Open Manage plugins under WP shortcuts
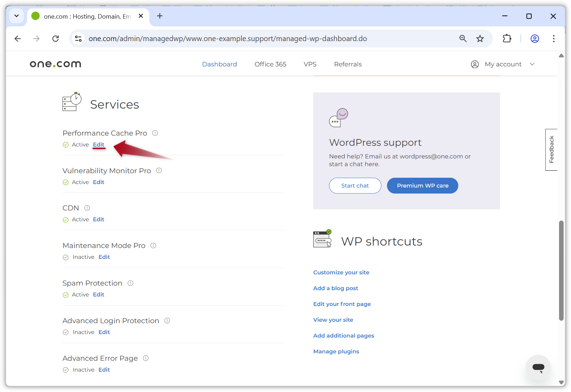Image resolution: width=571 pixels, height=392 pixels. [336, 351]
